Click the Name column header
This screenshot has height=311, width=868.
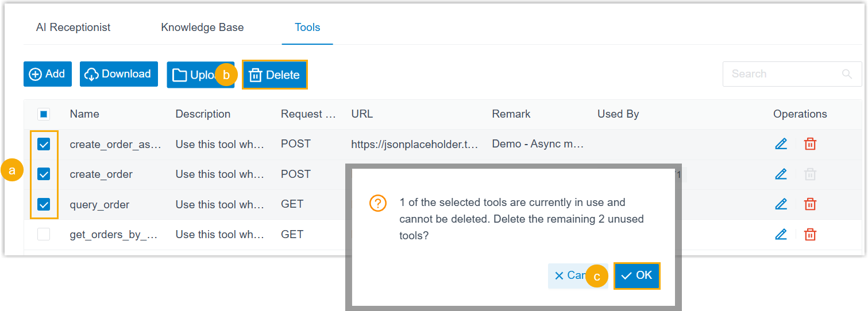click(84, 114)
